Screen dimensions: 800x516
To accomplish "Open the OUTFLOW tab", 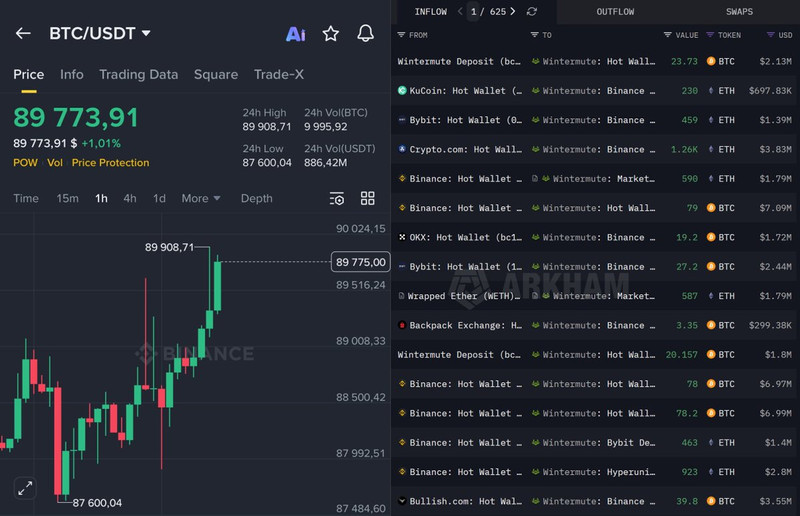I will click(615, 12).
